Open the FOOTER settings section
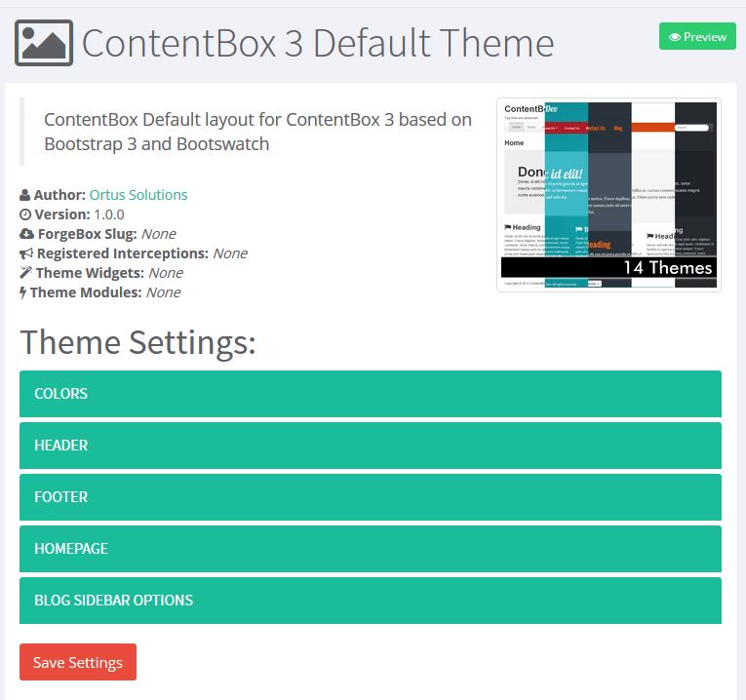The image size is (746, 700). click(x=371, y=497)
